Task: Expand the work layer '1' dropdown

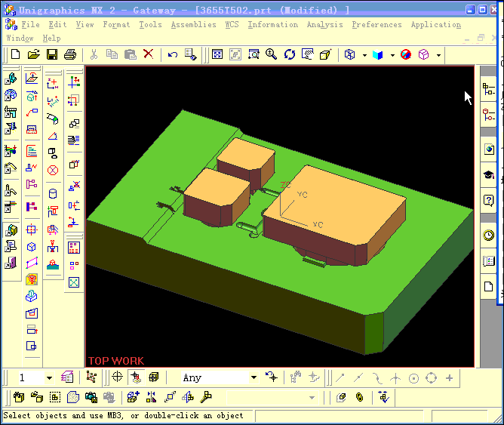Action: coord(49,377)
